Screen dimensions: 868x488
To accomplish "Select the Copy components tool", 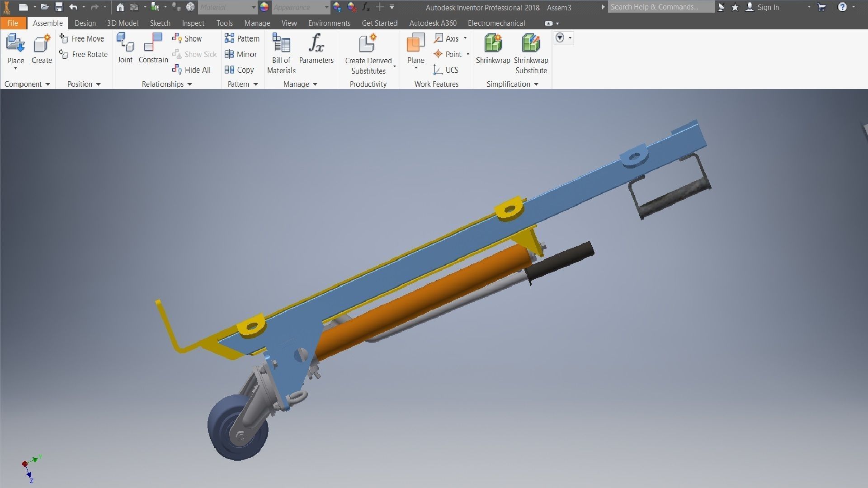I will 239,70.
